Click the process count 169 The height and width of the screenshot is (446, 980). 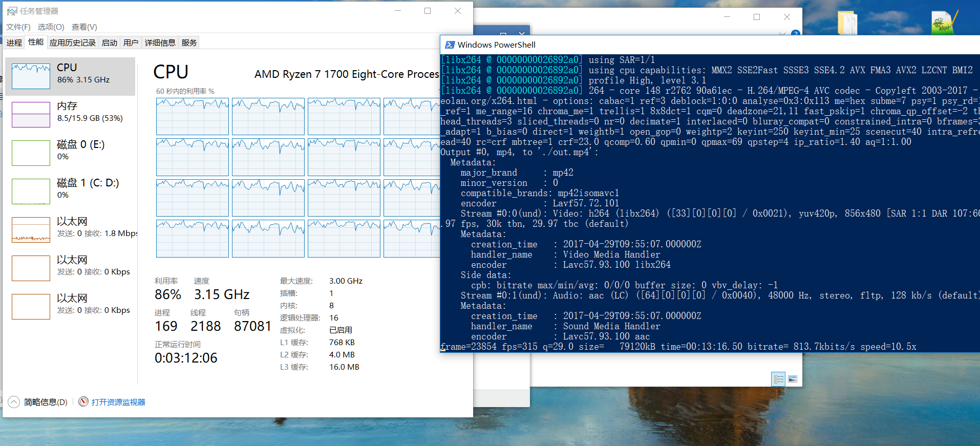(166, 326)
